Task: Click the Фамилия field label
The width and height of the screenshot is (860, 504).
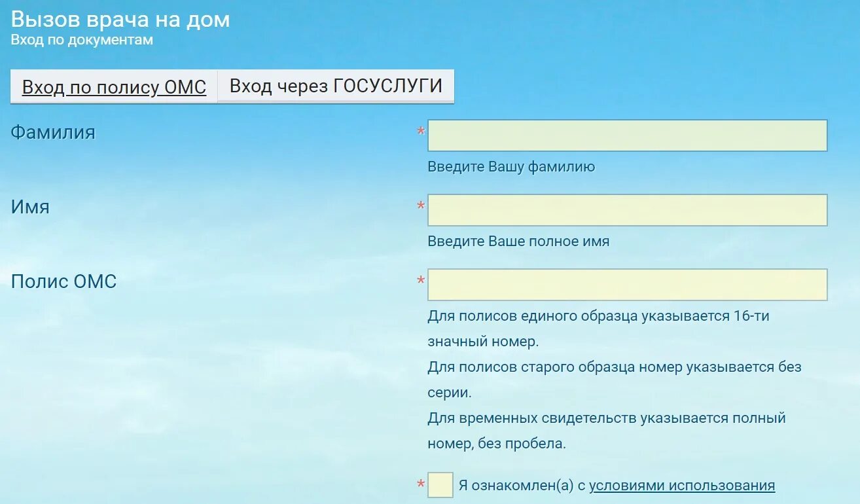Action: (53, 132)
